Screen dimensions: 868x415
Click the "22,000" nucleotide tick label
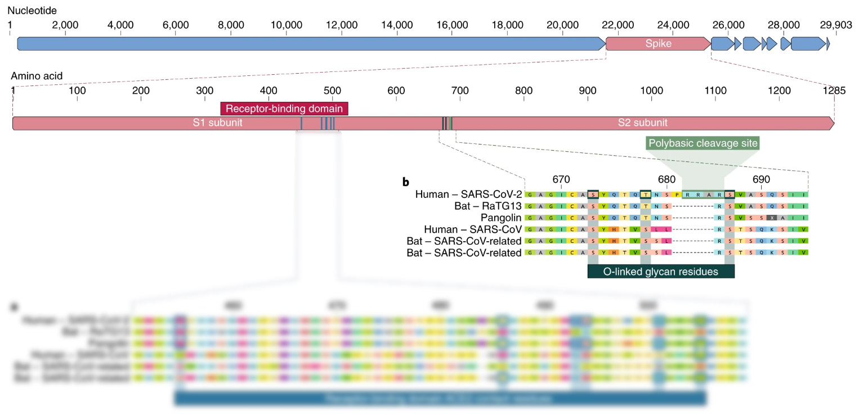coord(618,25)
